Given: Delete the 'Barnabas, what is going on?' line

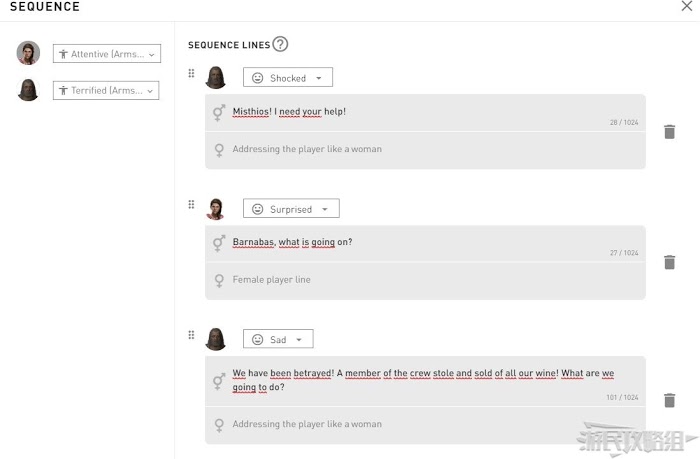Looking at the screenshot, I should point(669,262).
